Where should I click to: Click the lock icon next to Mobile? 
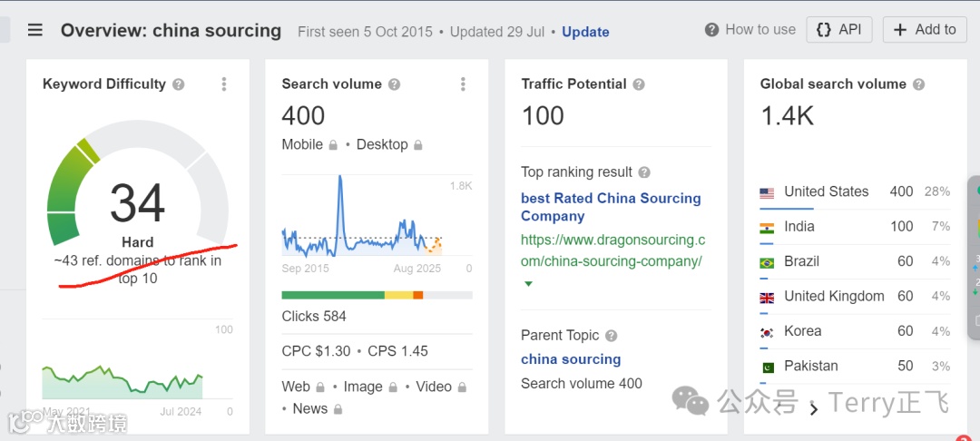pyautogui.click(x=334, y=145)
